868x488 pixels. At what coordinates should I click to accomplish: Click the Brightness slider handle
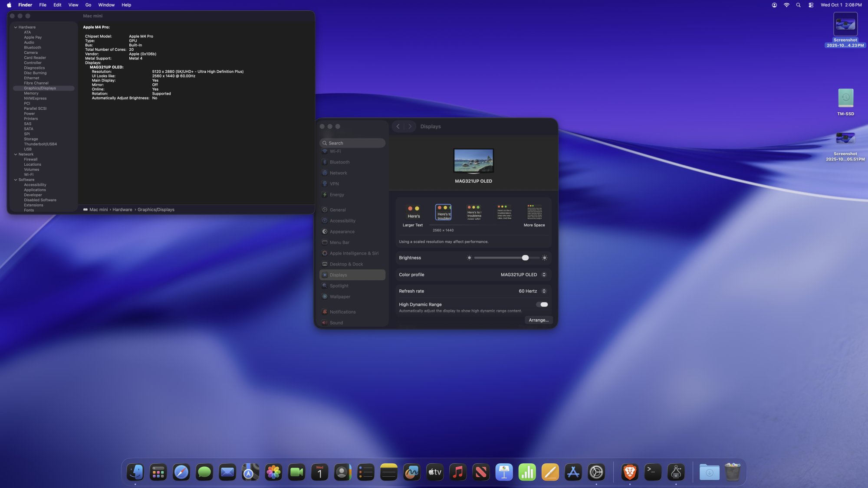tap(525, 258)
